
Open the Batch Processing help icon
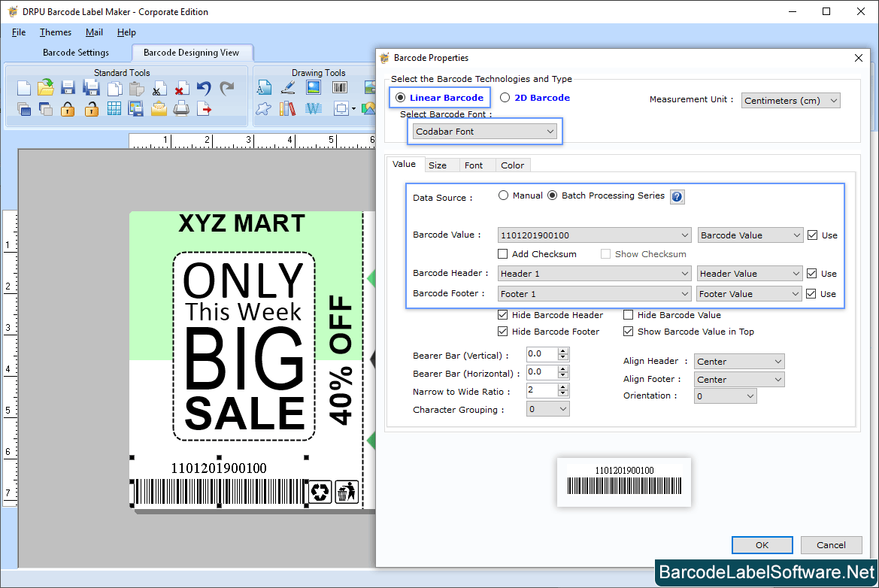(677, 196)
